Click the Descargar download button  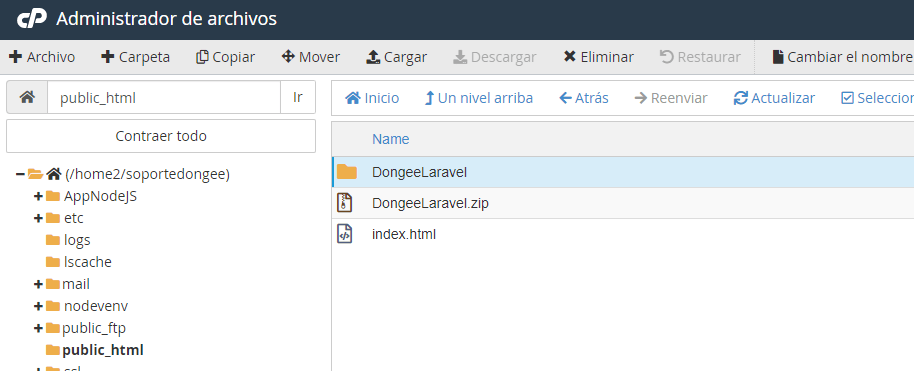[495, 57]
